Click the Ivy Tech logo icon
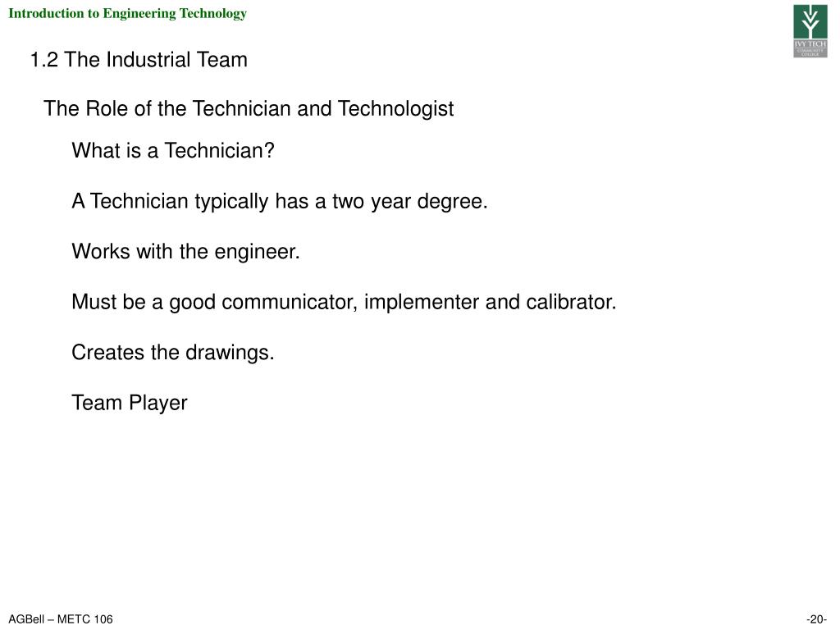Image resolution: width=840 pixels, height=630 pixels. point(810,30)
